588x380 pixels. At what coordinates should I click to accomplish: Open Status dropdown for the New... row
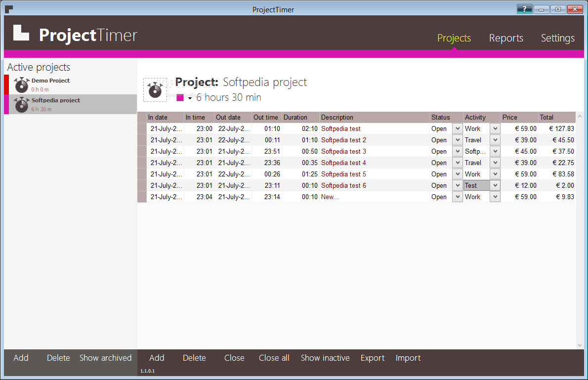[458, 197]
